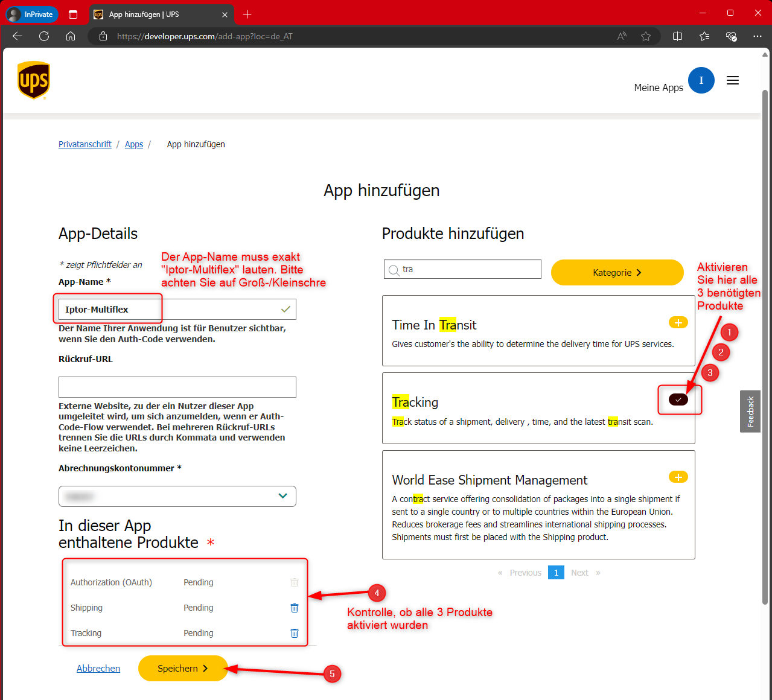Click the Abbrechen link

coord(98,668)
